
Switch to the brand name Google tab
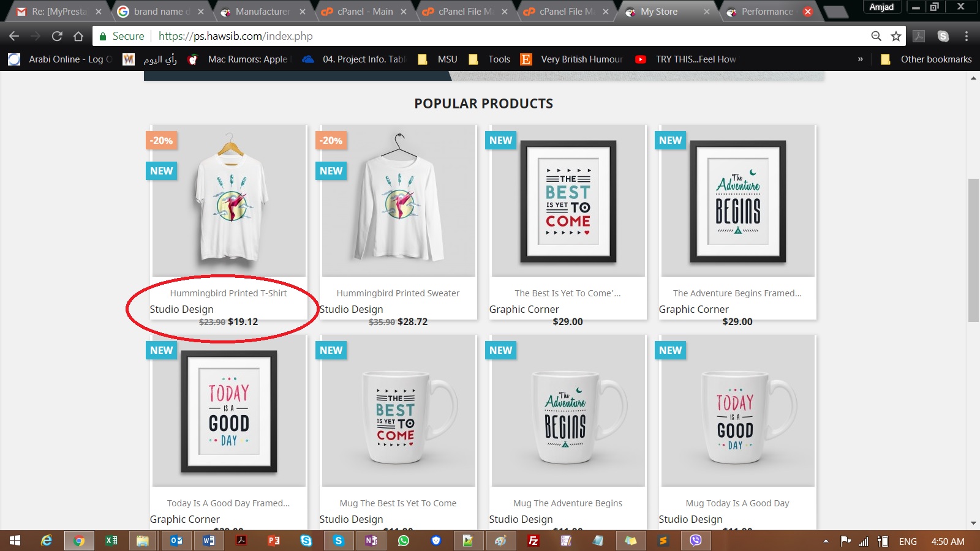click(x=161, y=12)
